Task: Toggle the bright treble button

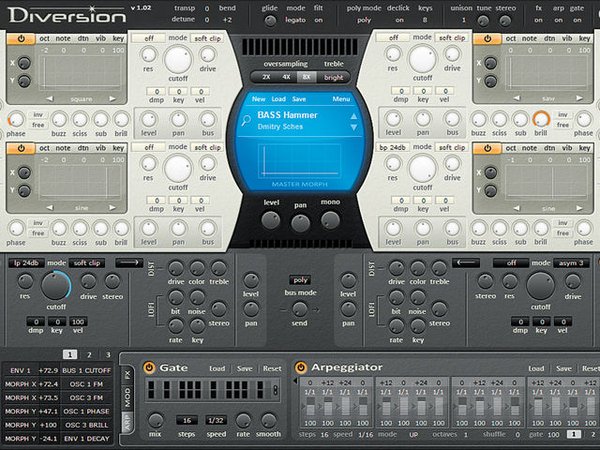Action: [334, 77]
